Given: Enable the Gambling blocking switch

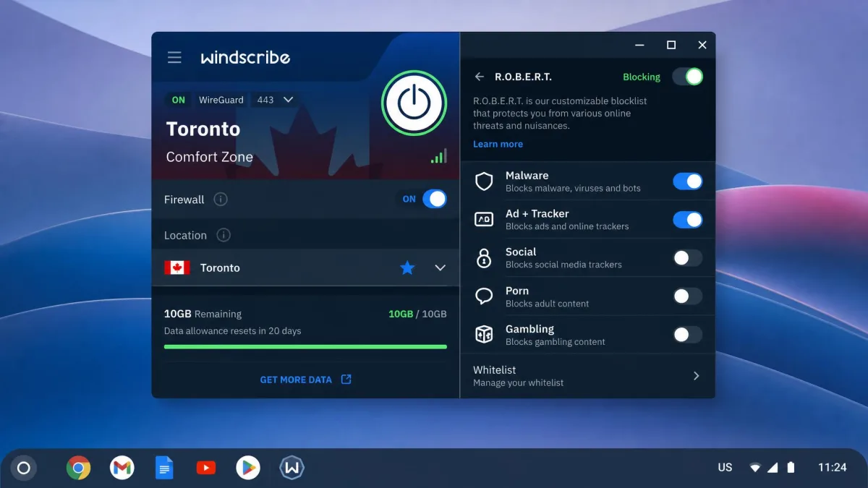Looking at the screenshot, I should pyautogui.click(x=687, y=334).
